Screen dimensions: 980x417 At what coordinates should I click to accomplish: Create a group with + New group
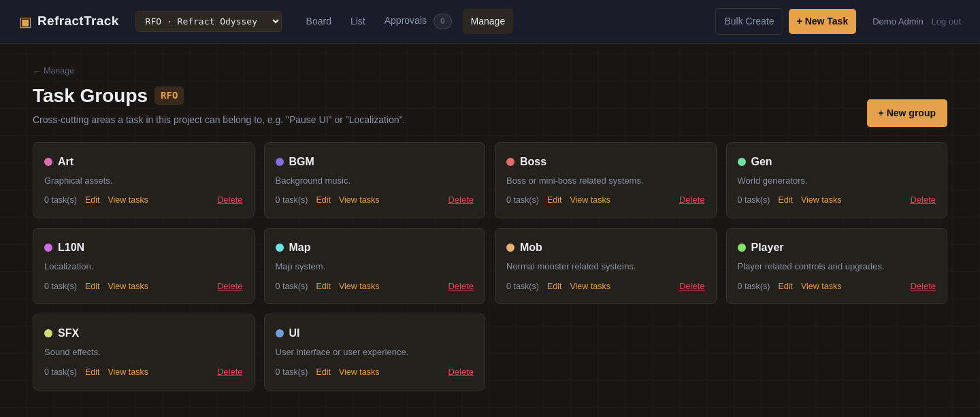point(906,113)
